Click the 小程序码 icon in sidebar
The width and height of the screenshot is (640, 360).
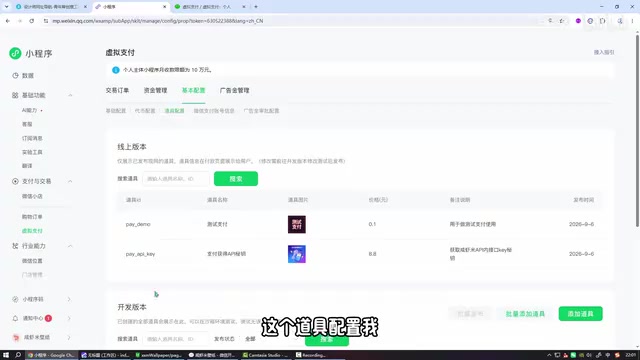coord(15,299)
